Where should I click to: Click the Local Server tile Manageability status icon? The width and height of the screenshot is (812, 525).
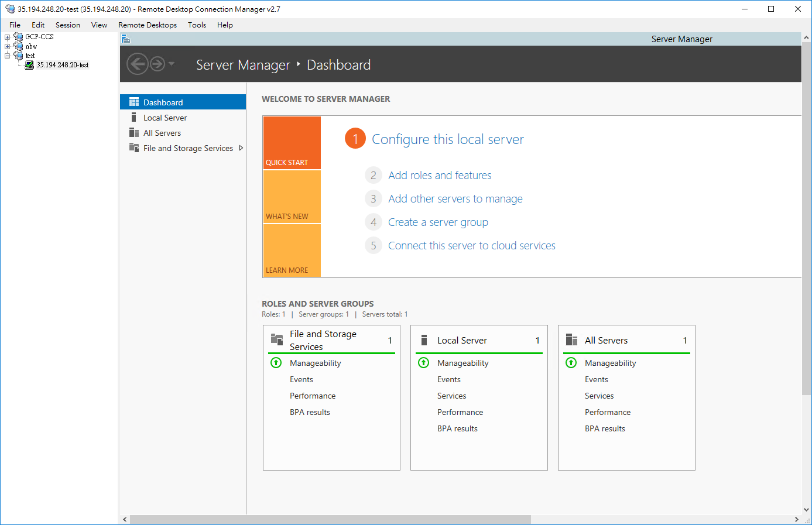tap(424, 363)
